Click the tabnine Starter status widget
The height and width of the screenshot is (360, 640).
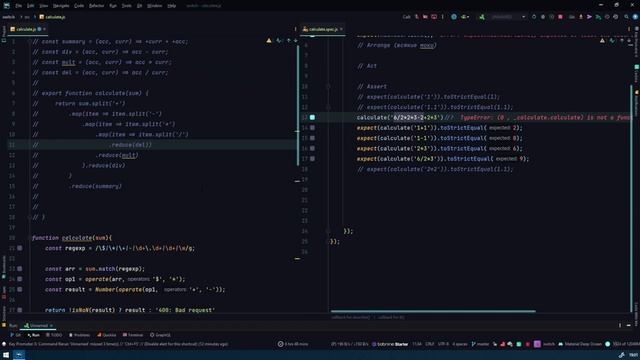tap(390, 344)
